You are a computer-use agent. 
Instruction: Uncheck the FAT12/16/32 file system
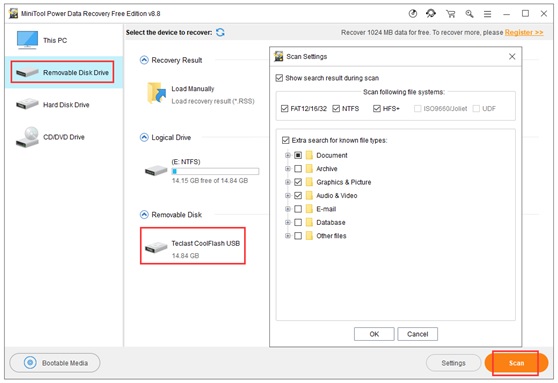pyautogui.click(x=284, y=109)
